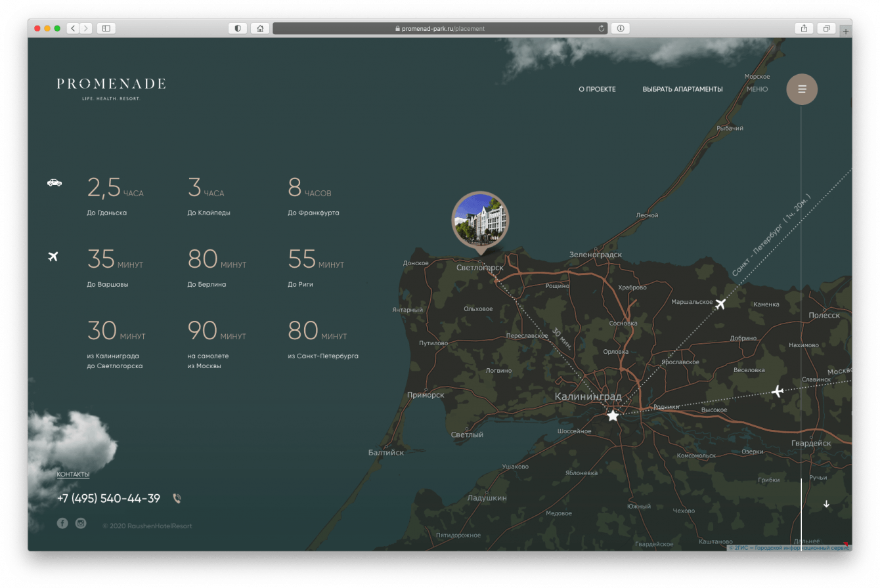The height and width of the screenshot is (588, 880).
Task: Select the До Берлина caption
Action: [206, 285]
